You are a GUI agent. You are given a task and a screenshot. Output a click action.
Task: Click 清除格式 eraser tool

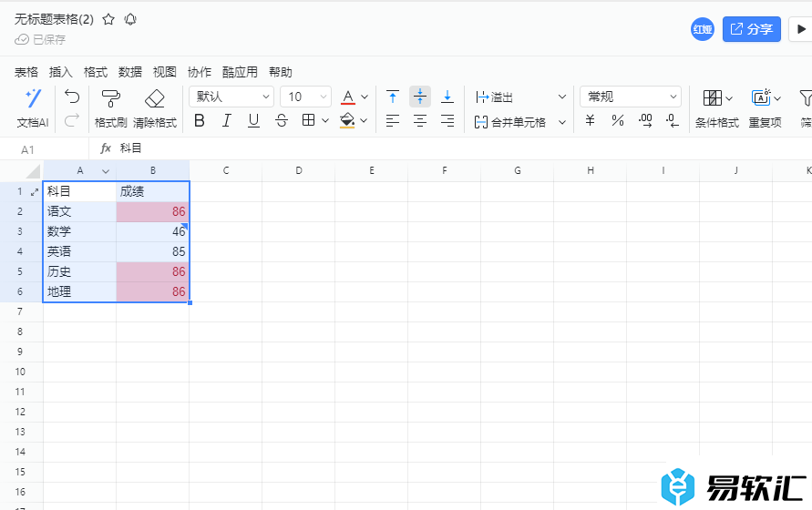(155, 108)
